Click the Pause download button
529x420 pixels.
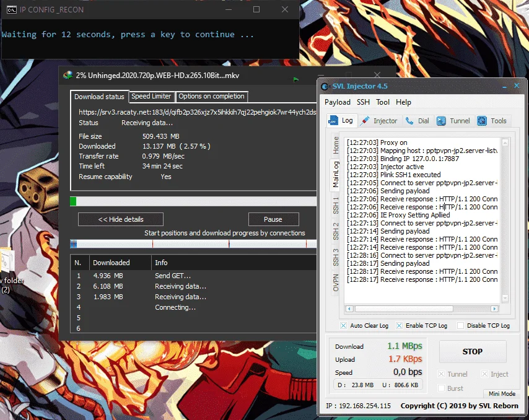tap(273, 219)
